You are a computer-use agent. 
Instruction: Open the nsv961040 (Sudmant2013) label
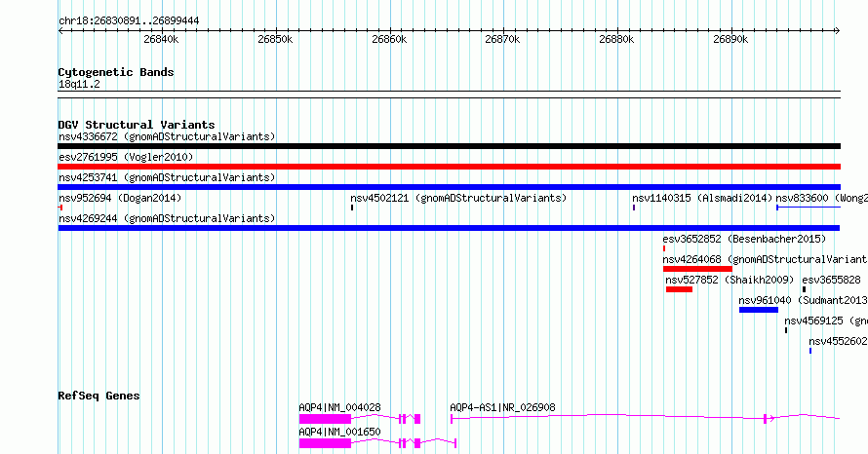pos(803,300)
